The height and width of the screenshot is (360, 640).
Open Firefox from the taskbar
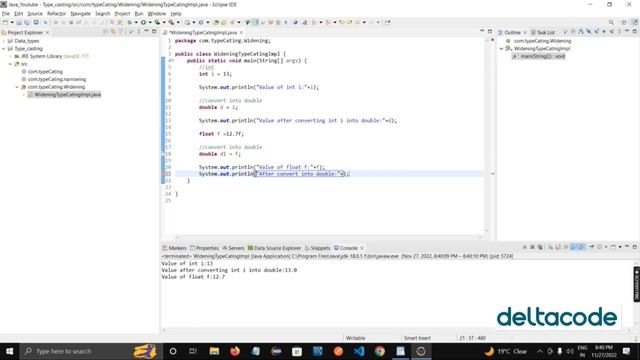235,351
